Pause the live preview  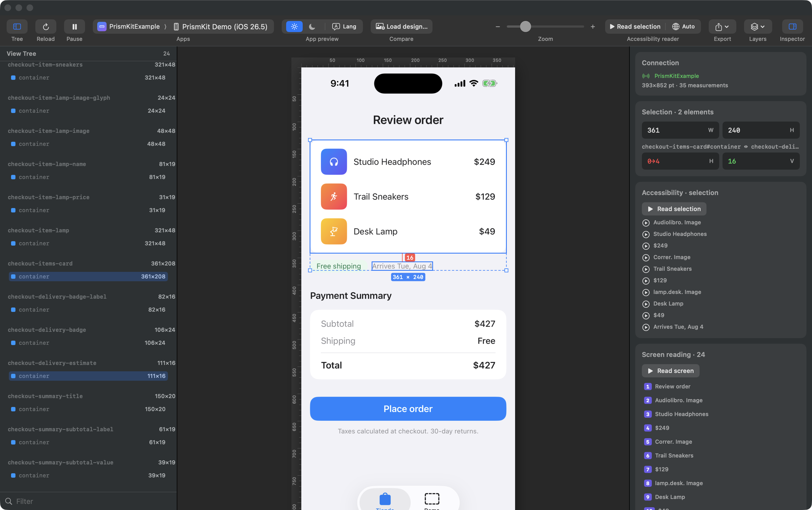click(74, 26)
